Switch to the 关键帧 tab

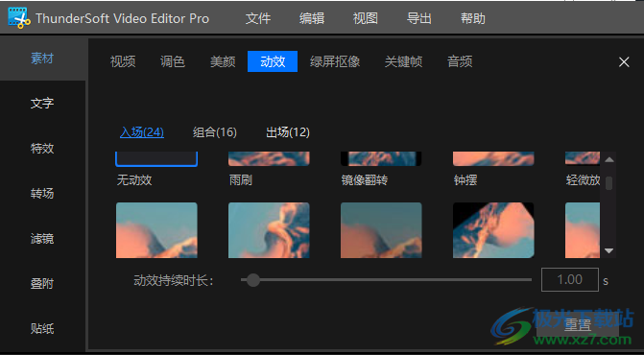pos(403,61)
